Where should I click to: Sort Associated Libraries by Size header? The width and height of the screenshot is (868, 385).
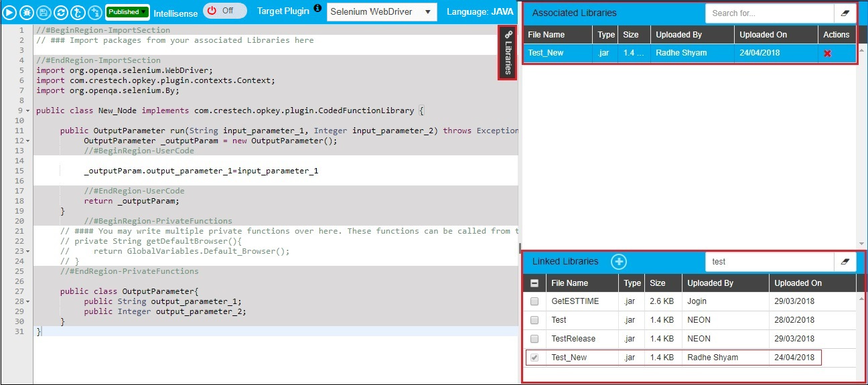coord(634,35)
